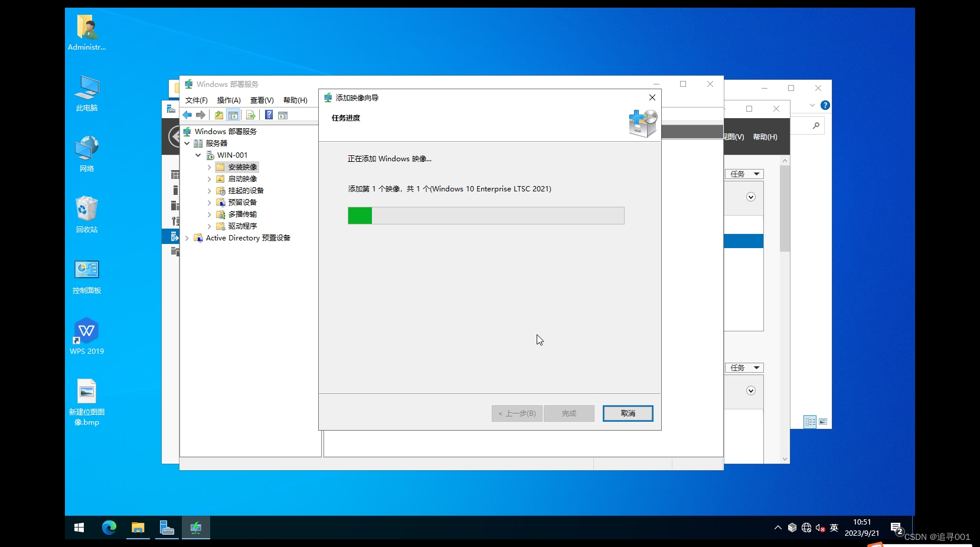980x547 pixels.
Task: Switch File Explorer to details view icon
Action: pyautogui.click(x=810, y=422)
